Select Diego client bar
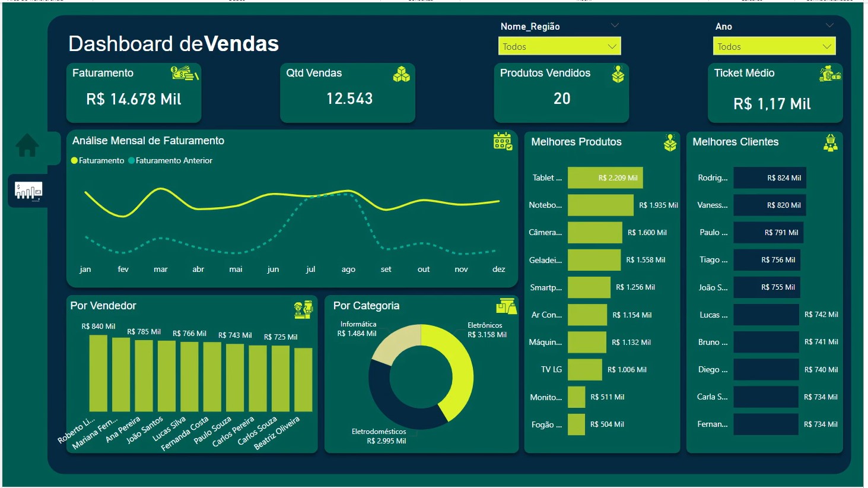The height and width of the screenshot is (488, 868). (x=767, y=369)
